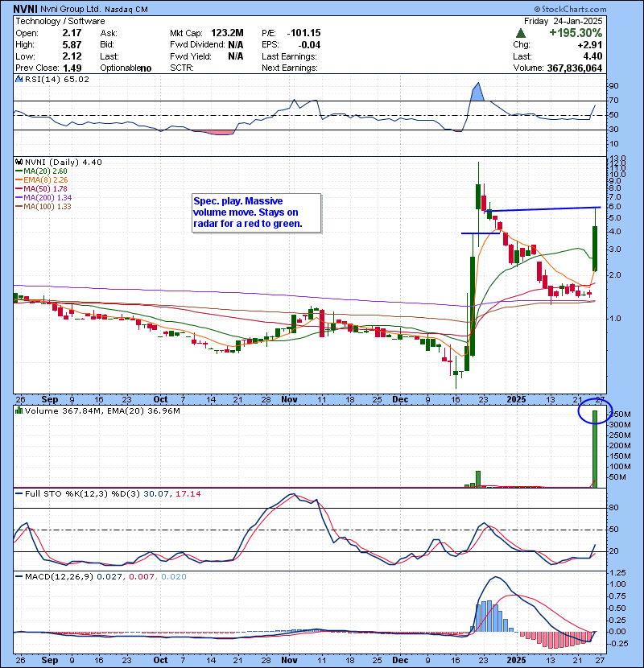
Task: Click the P/E value -101.15
Action: click(303, 33)
